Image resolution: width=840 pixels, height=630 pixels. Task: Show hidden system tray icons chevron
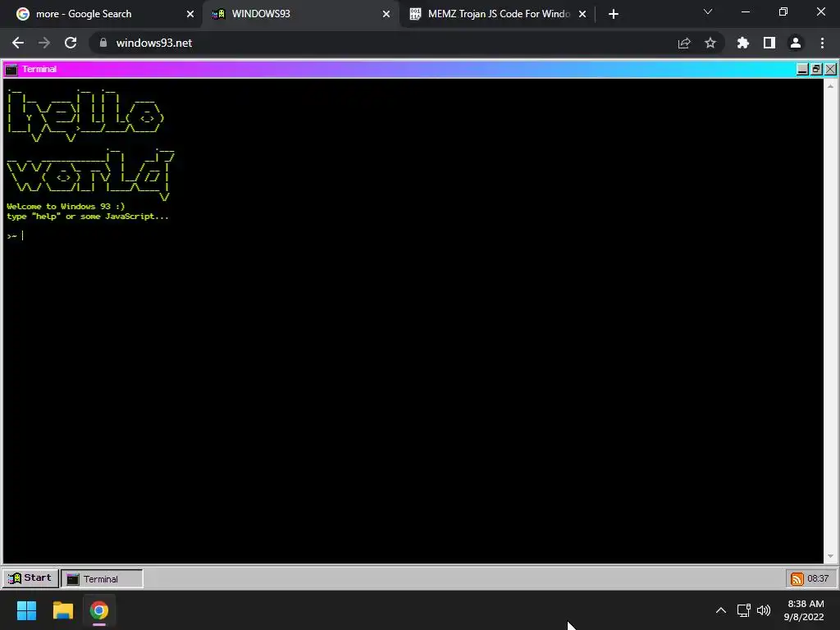click(721, 610)
